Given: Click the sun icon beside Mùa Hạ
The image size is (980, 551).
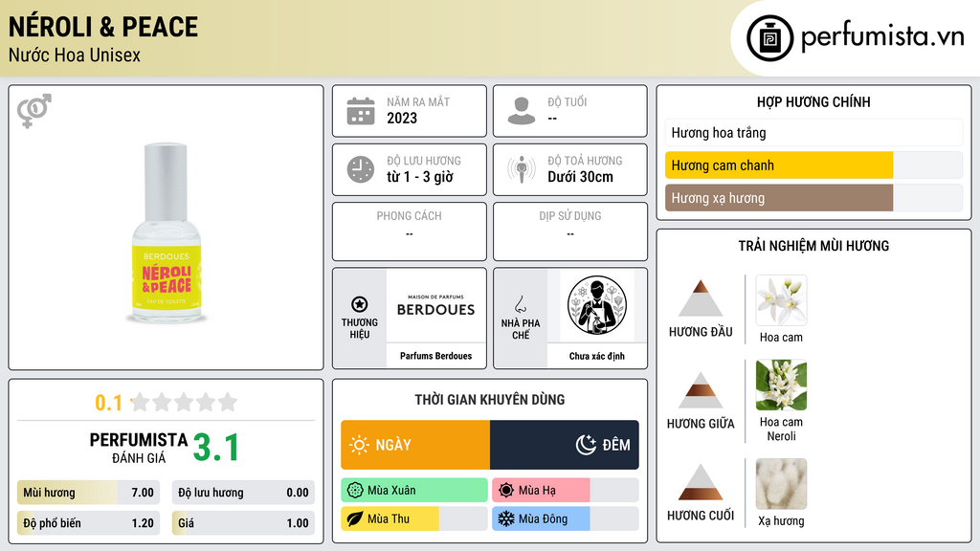Looking at the screenshot, I should click(x=506, y=491).
